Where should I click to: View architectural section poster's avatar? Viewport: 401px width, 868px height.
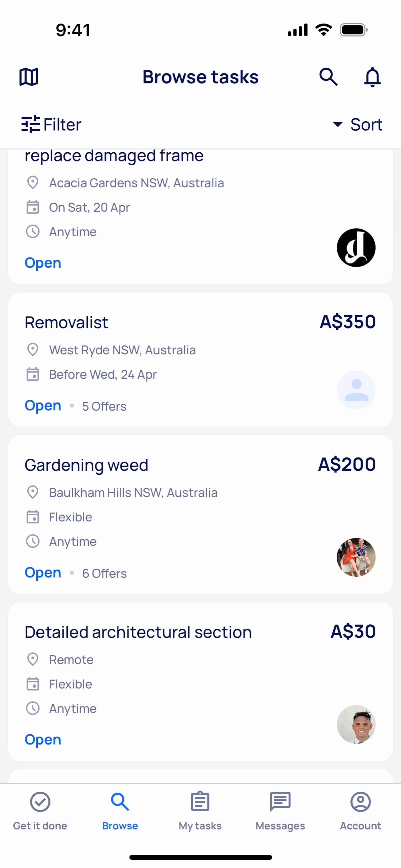pos(356,724)
